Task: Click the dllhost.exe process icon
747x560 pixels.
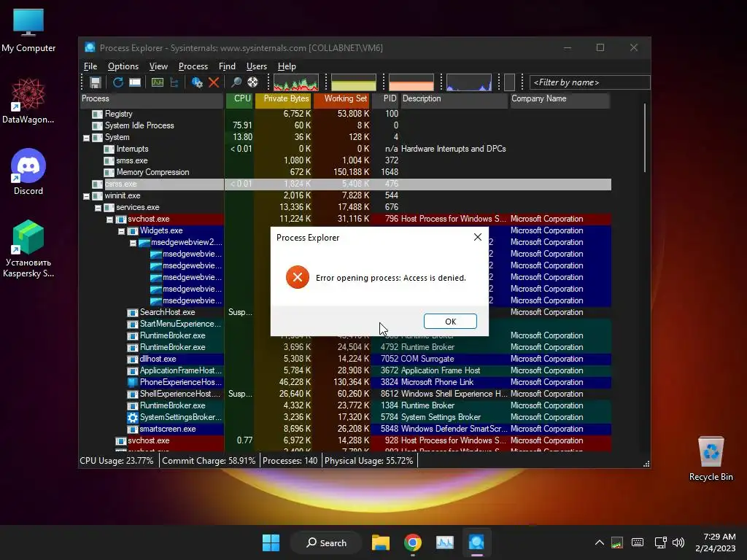Action: tap(133, 359)
